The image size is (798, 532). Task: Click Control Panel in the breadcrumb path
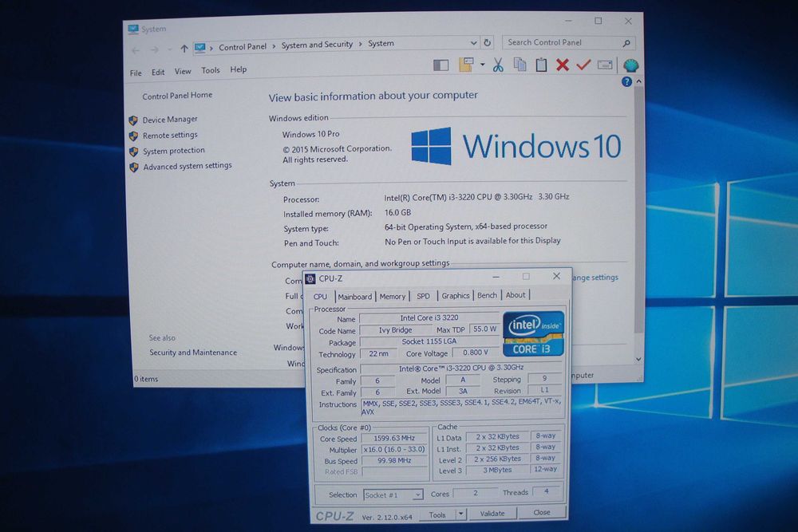pyautogui.click(x=243, y=47)
